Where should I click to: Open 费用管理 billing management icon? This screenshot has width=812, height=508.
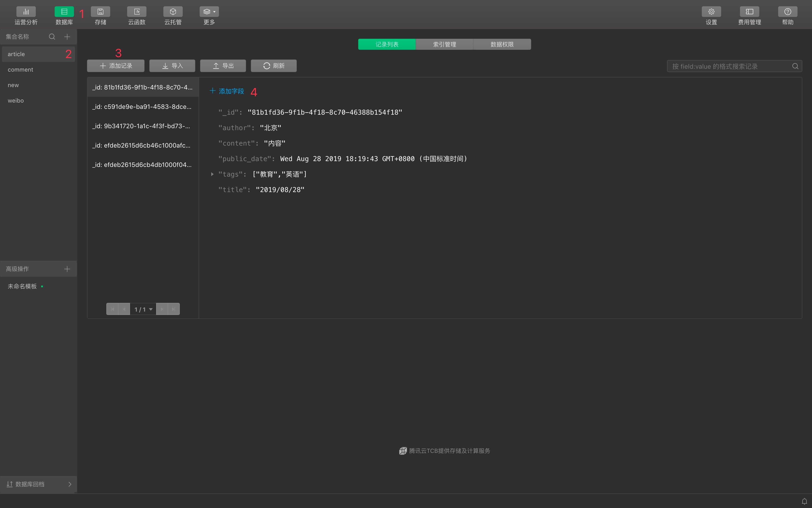click(749, 12)
